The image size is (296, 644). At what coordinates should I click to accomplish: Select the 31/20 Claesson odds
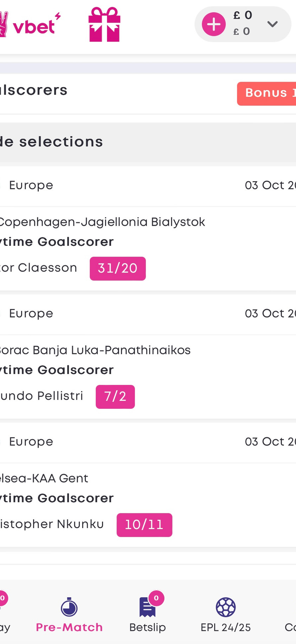click(x=117, y=269)
